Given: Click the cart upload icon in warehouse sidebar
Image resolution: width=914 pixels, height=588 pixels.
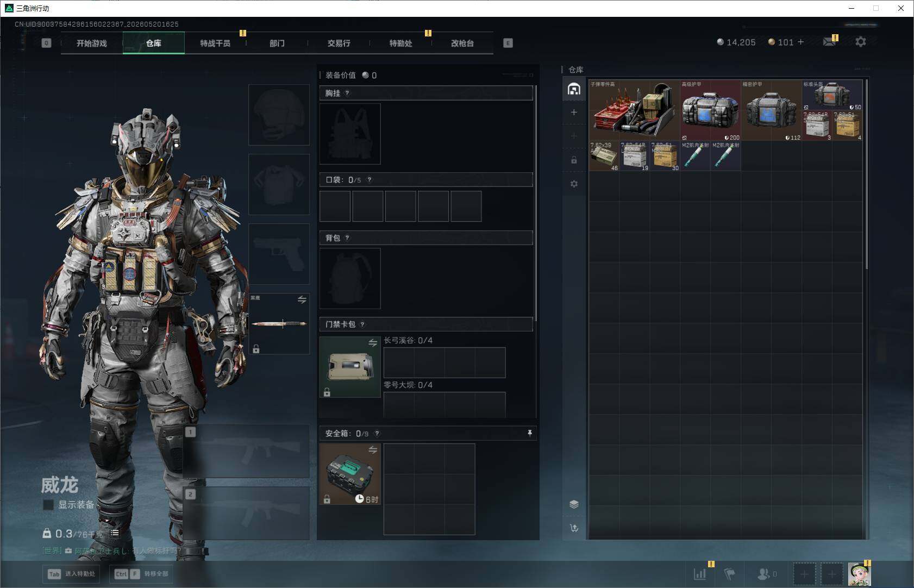Looking at the screenshot, I should [574, 528].
